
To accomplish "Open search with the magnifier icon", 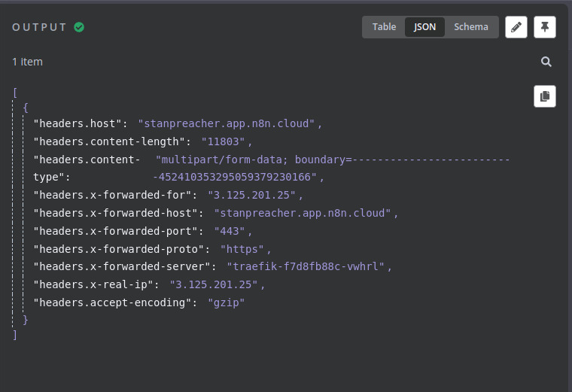I will [546, 62].
